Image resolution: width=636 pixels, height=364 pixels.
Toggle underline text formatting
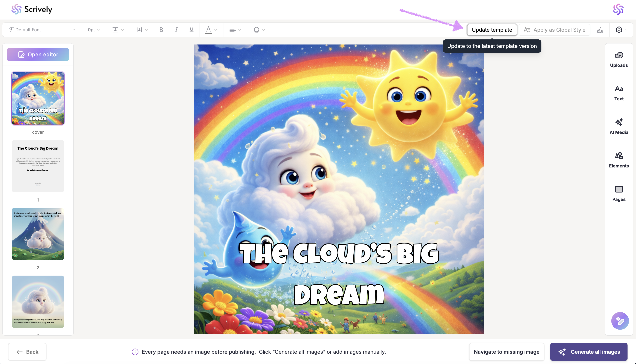coord(191,30)
